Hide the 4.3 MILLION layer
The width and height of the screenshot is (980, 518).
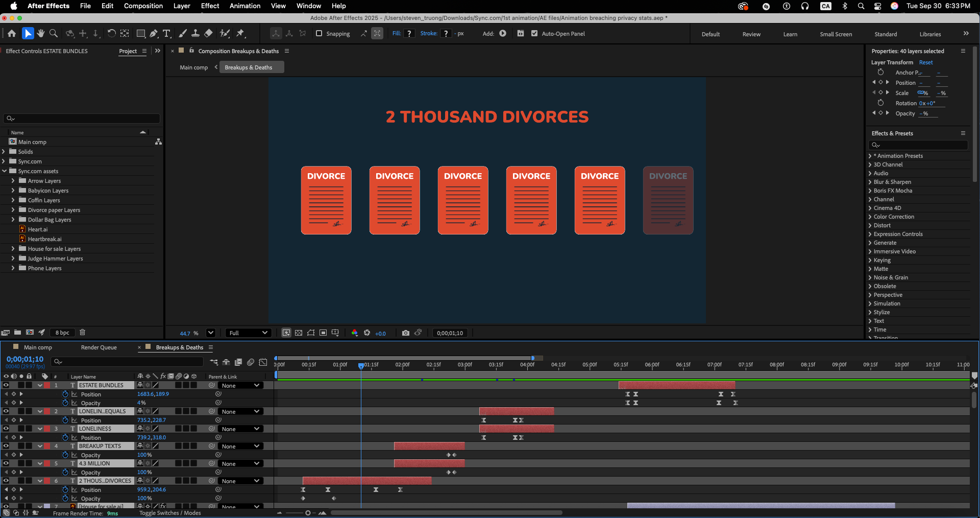coord(6,463)
